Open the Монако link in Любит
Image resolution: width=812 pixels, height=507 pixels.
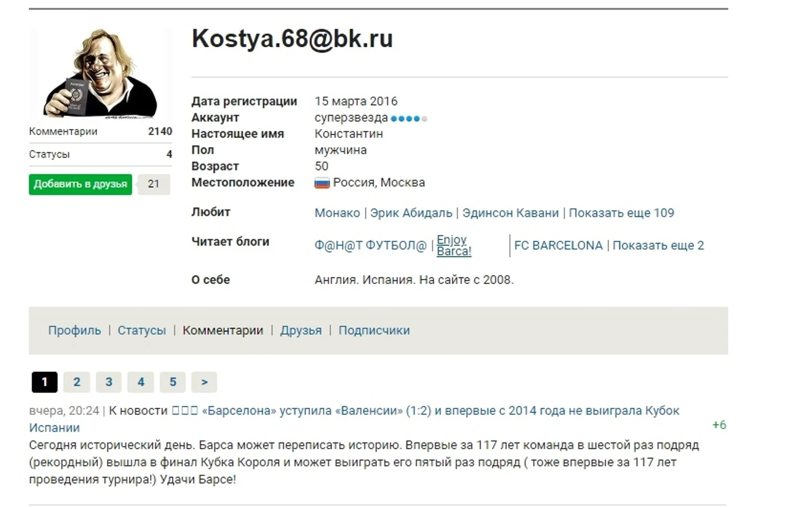coord(337,213)
